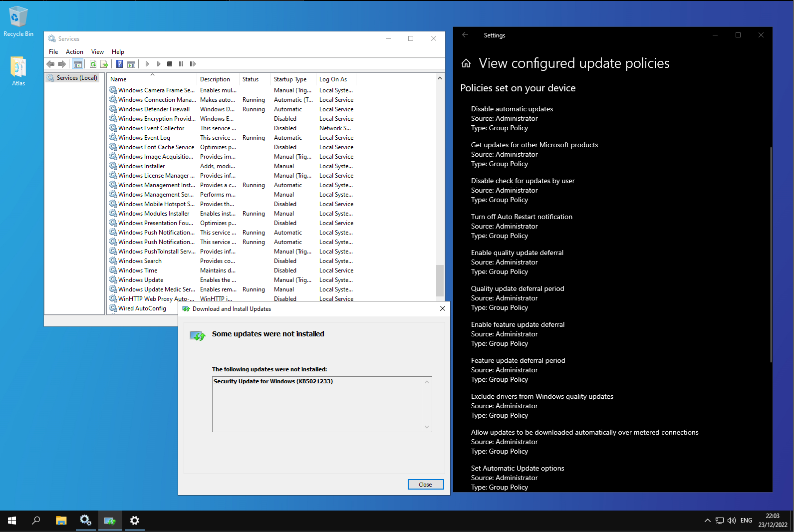794x532 pixels.
Task: Click the update dialog title bar icon
Action: 186,309
